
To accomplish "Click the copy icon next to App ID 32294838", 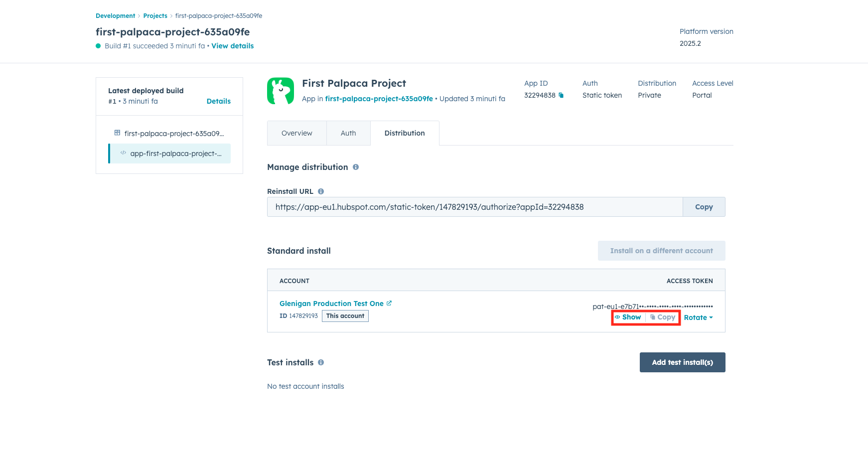I will point(560,95).
